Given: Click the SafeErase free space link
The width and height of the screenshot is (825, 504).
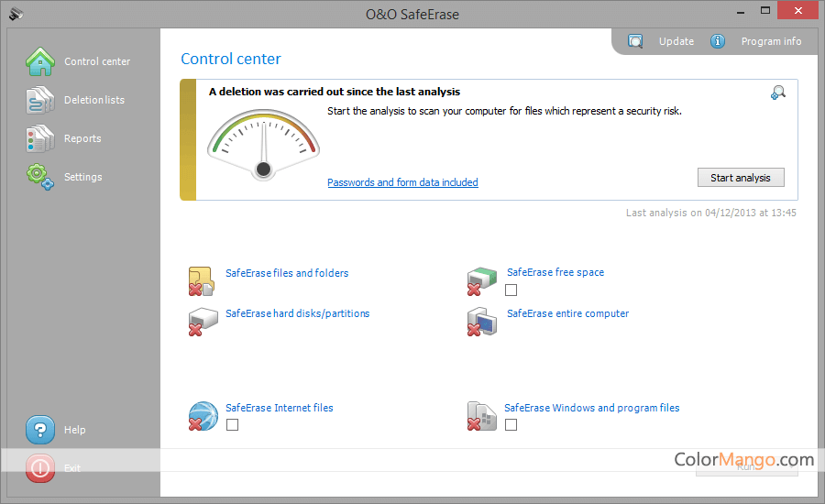Looking at the screenshot, I should coord(555,272).
